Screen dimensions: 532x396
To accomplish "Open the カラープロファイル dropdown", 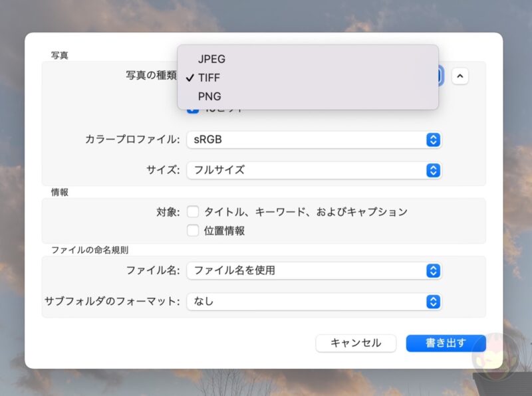I will click(x=313, y=140).
